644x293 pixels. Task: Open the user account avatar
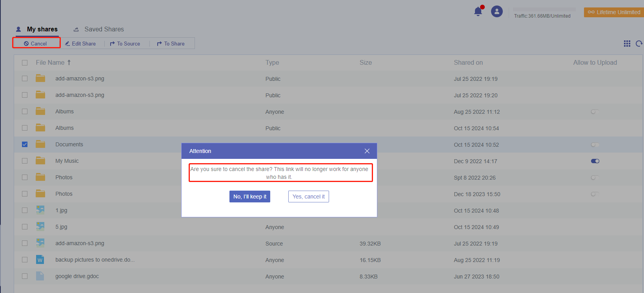(x=497, y=11)
